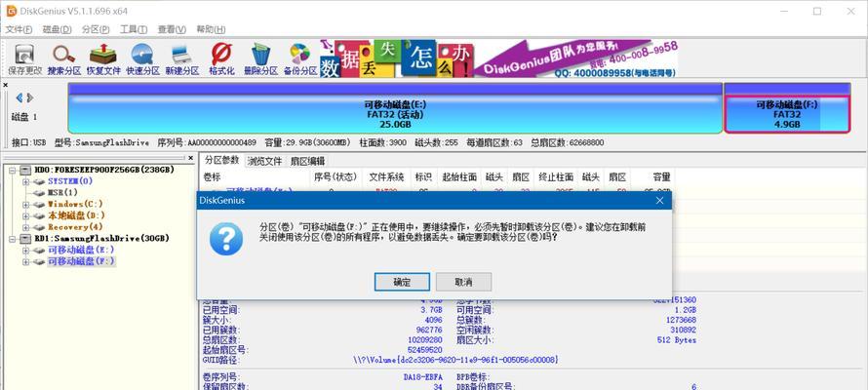The height and width of the screenshot is (390, 868).
Task: Expand the 可移动磁盘(E:) tree node
Action: [25, 250]
